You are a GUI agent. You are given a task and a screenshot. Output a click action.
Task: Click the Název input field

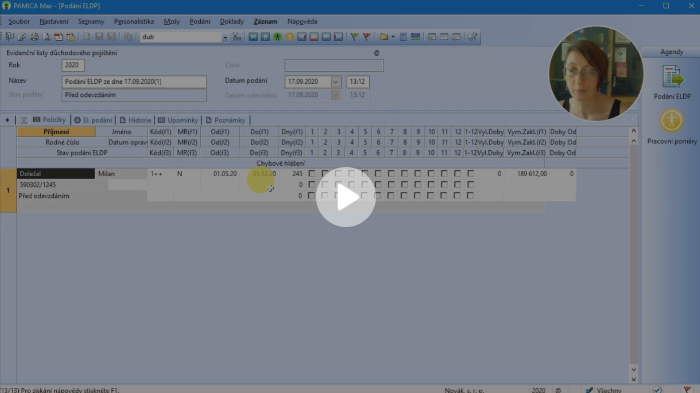134,82
